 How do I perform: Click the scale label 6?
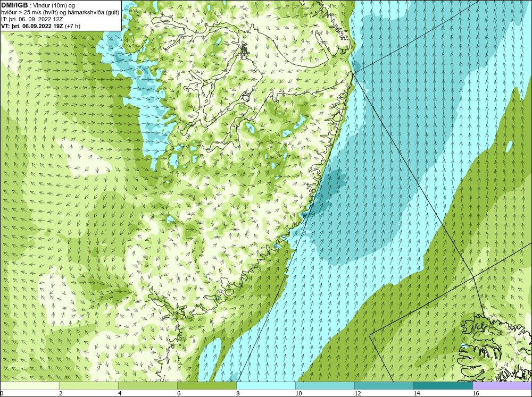pos(179,393)
